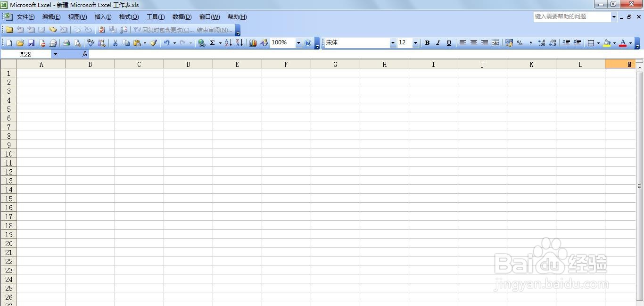
Task: Click the insert function fx button
Action: click(x=85, y=54)
